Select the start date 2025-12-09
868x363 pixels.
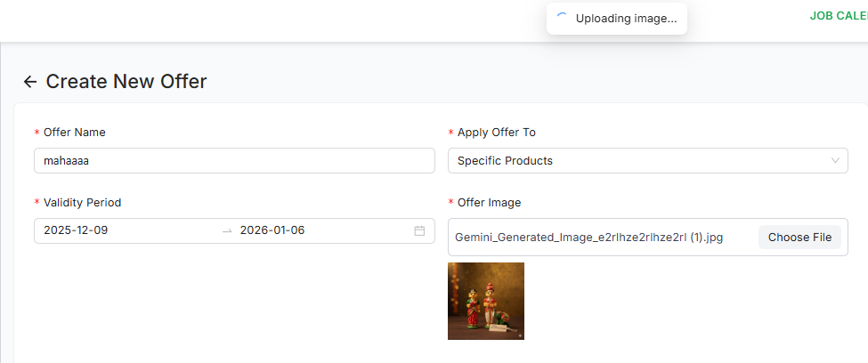coord(76,230)
